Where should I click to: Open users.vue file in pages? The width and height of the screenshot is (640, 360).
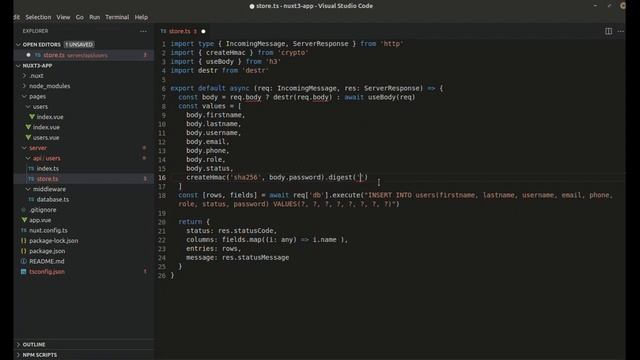[x=46, y=138]
